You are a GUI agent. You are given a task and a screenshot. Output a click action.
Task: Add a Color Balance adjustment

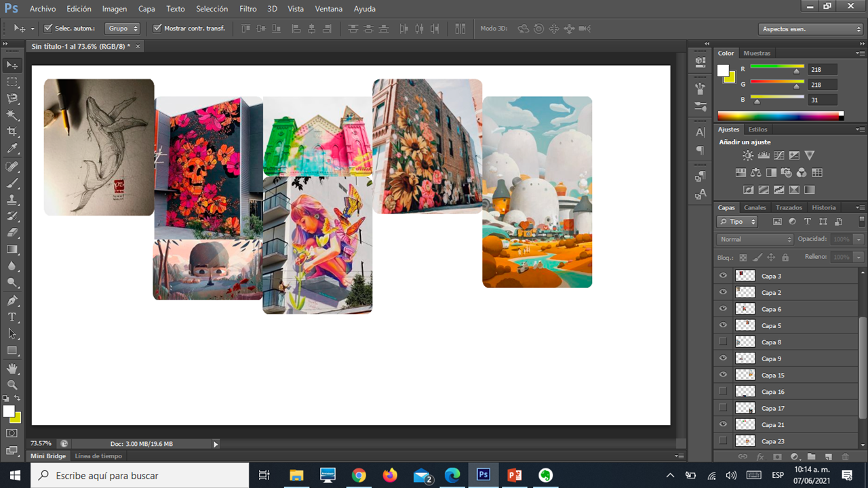click(755, 173)
